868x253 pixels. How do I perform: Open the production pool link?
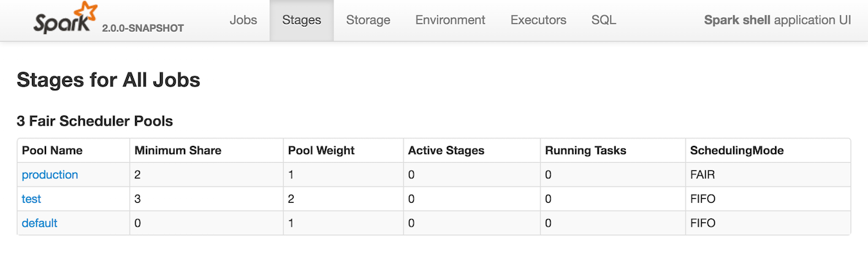click(x=50, y=174)
